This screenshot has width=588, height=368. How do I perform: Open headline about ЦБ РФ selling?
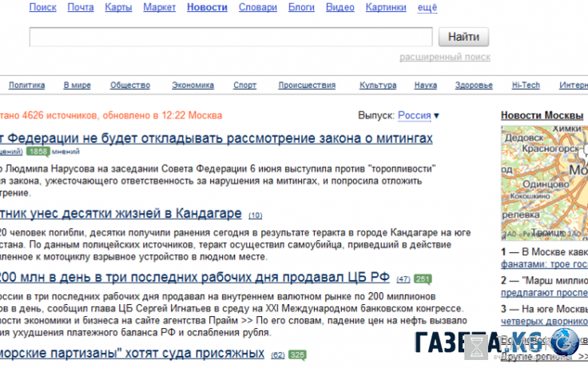(195, 277)
